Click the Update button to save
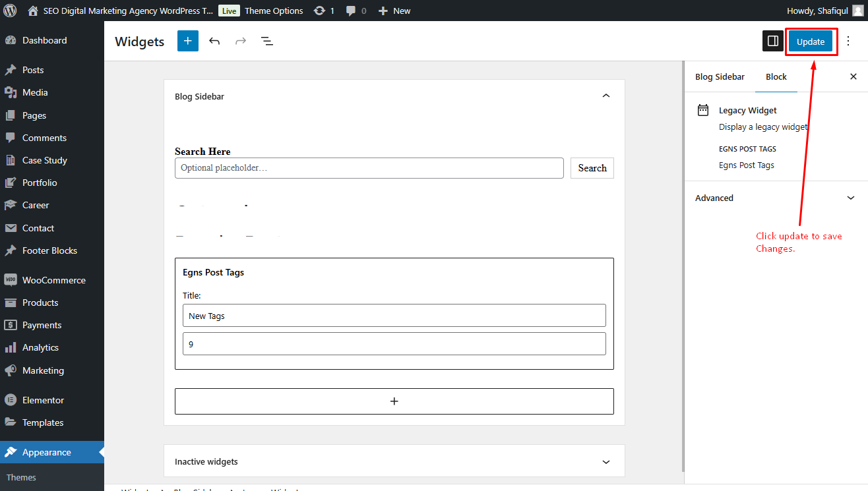868x491 pixels. click(811, 42)
